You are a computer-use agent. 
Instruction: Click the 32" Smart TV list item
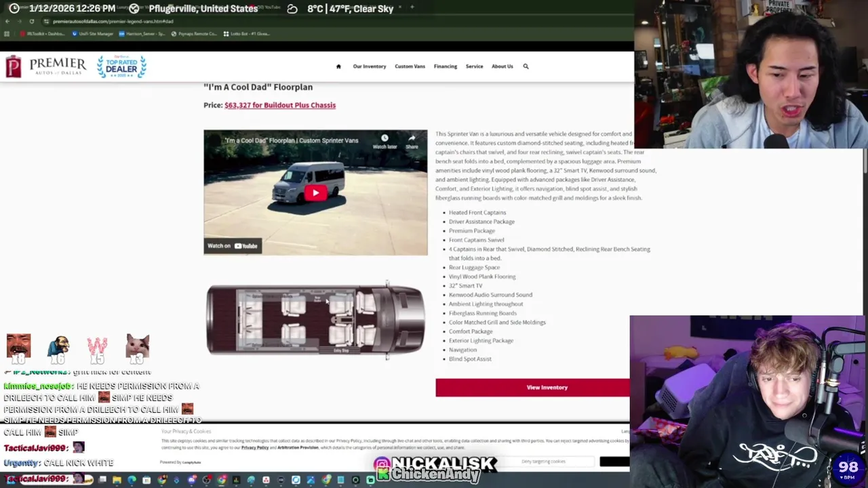(x=465, y=285)
